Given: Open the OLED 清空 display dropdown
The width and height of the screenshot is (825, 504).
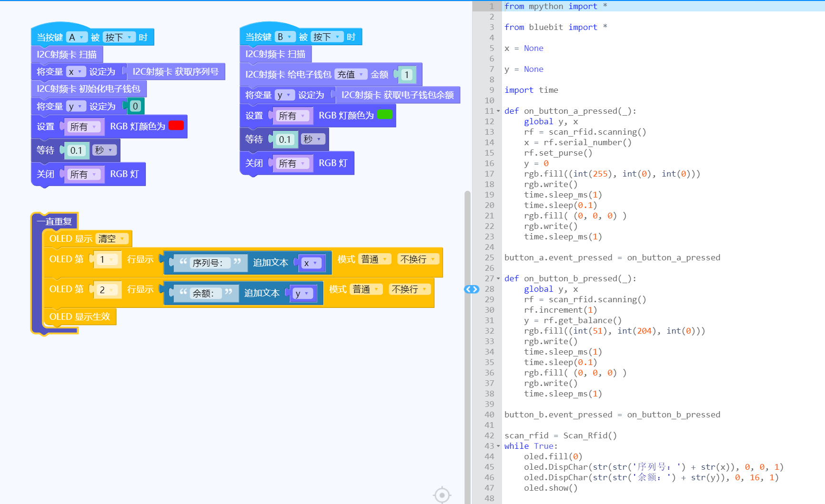Looking at the screenshot, I should pyautogui.click(x=112, y=238).
